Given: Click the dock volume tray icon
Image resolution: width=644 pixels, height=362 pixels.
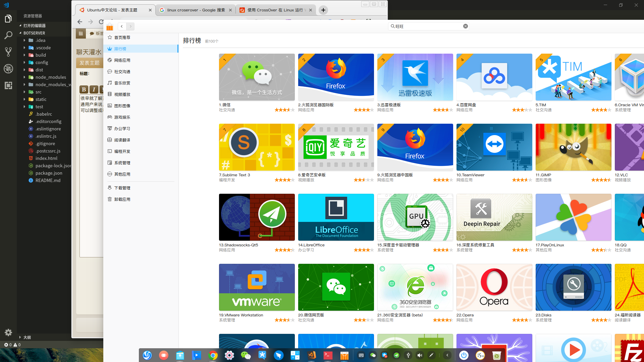Looking at the screenshot, I should pos(420,355).
